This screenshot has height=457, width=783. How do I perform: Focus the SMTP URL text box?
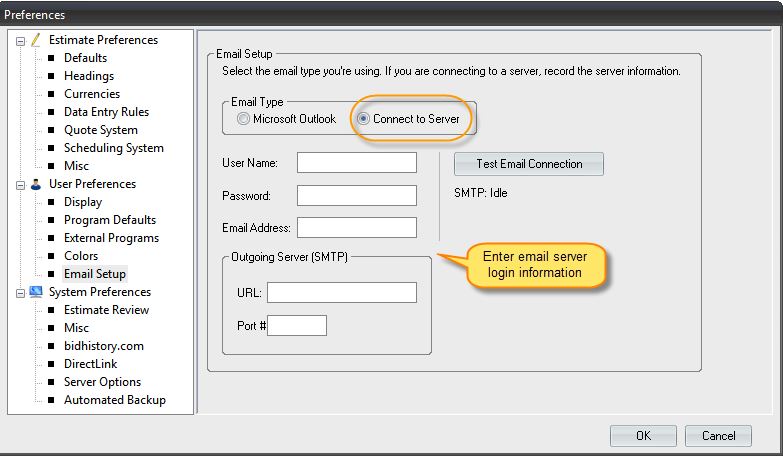coord(341,292)
